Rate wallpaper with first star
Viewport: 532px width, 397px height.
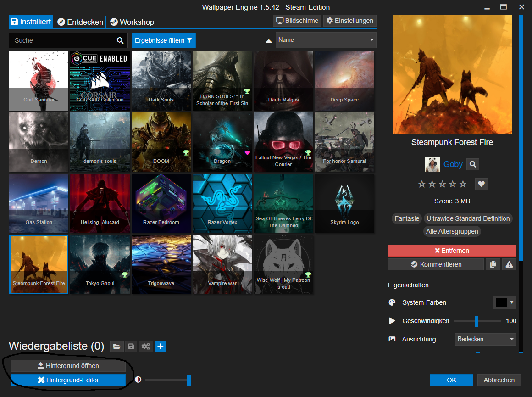point(422,184)
